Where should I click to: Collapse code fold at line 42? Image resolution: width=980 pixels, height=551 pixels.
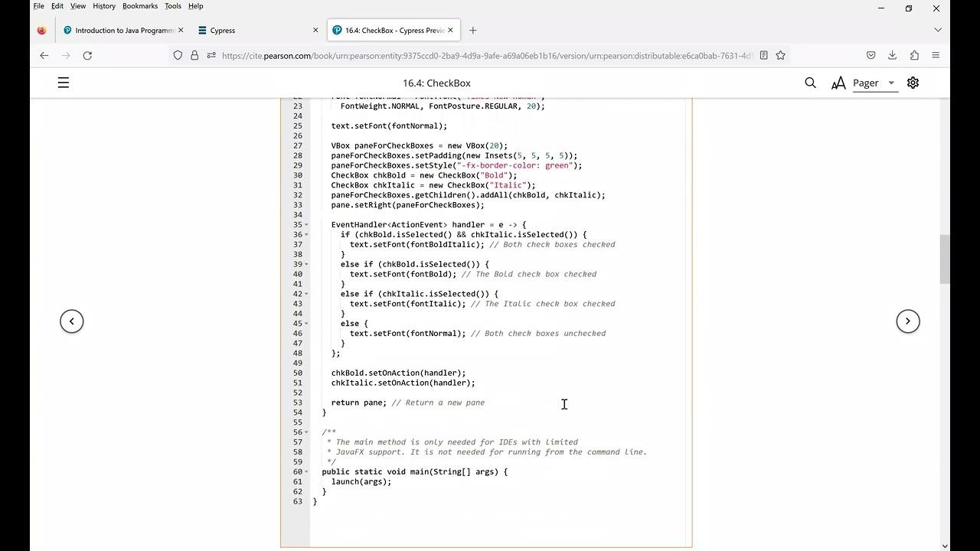(x=306, y=294)
